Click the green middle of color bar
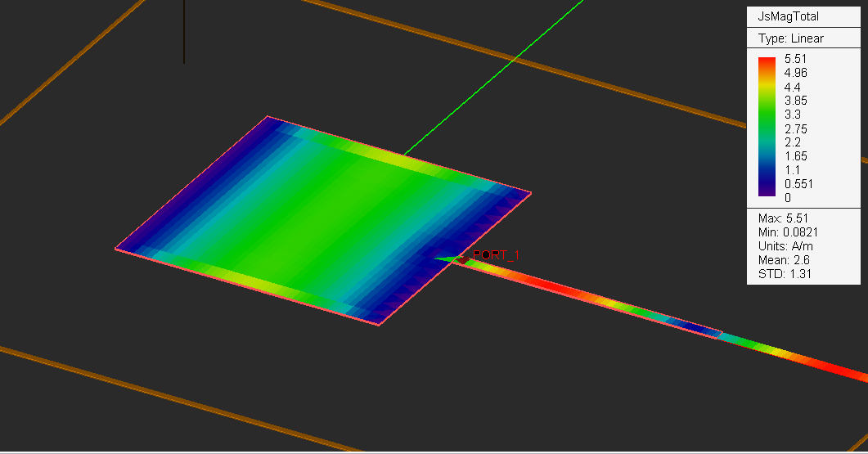This screenshot has width=868, height=454. [767, 119]
